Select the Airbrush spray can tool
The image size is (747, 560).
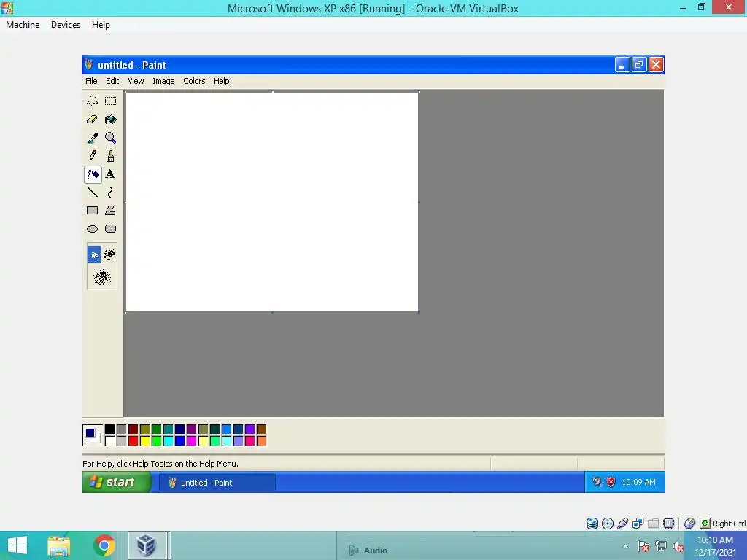click(x=93, y=174)
